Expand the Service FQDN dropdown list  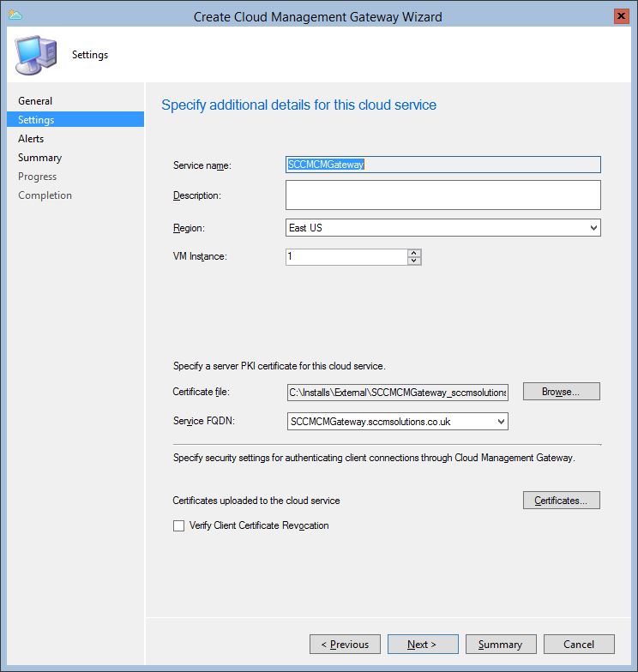[501, 422]
